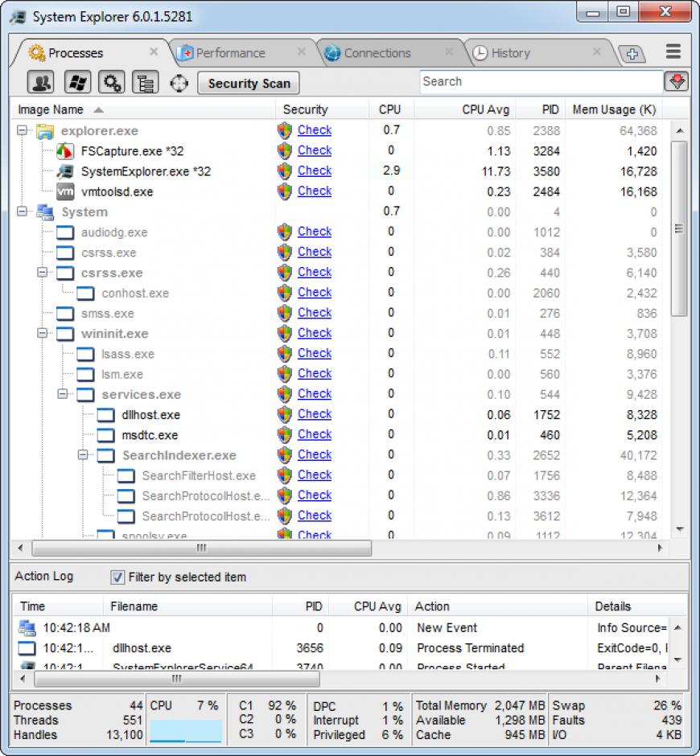Click the security shield icon for audiodg.exe
Image resolution: width=700 pixels, height=756 pixels.
click(285, 232)
